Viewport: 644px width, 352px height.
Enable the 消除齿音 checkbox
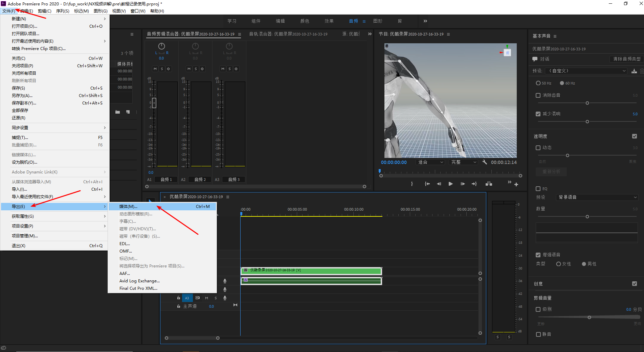pyautogui.click(x=538, y=95)
